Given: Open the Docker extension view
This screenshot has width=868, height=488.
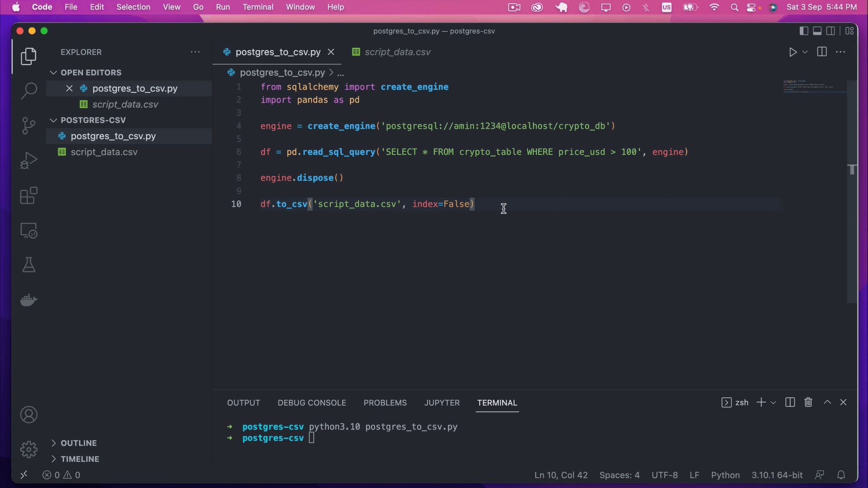Looking at the screenshot, I should pyautogui.click(x=28, y=300).
